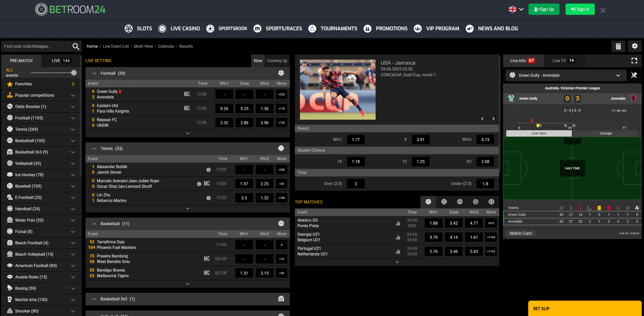Click the Sign In button
This screenshot has width=644, height=316.
[580, 9]
